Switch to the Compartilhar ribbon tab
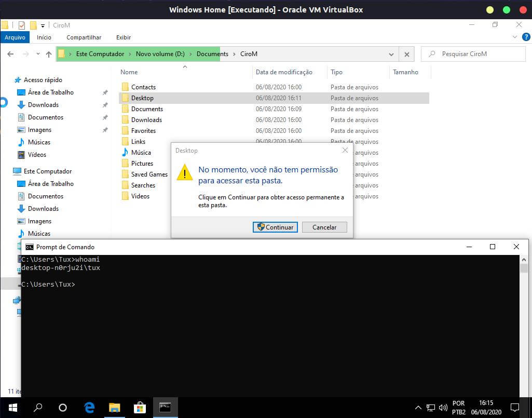The width and height of the screenshot is (532, 418). coord(84,37)
